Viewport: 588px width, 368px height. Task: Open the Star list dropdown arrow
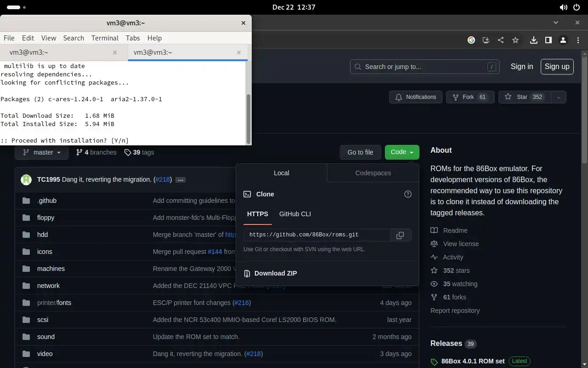pos(559,97)
